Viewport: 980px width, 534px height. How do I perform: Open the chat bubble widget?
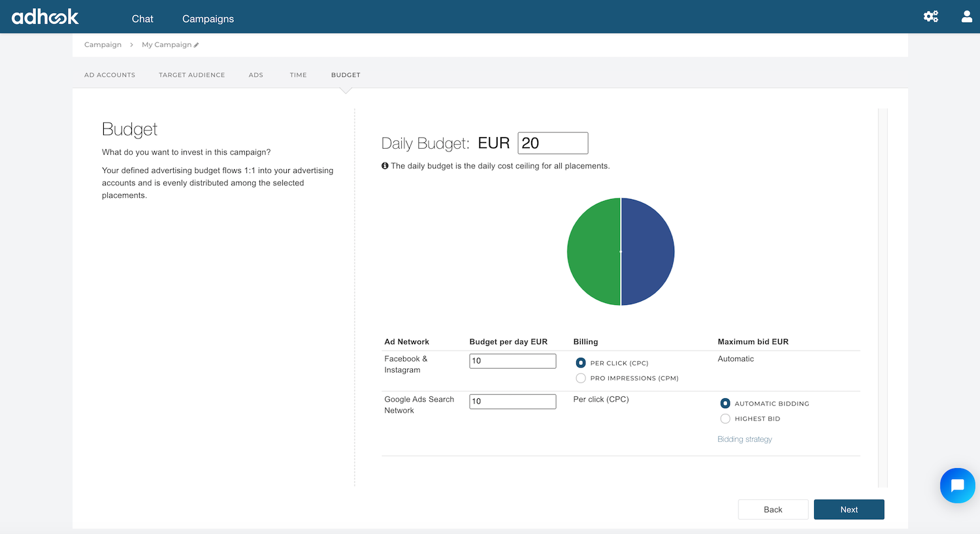coord(957,485)
